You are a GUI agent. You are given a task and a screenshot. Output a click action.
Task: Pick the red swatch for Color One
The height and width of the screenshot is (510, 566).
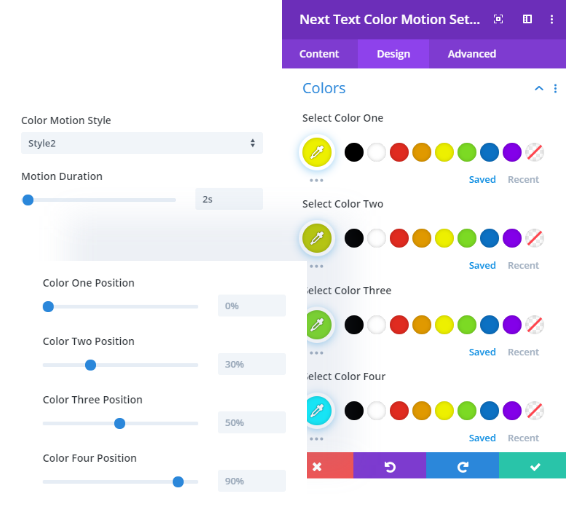tap(399, 152)
